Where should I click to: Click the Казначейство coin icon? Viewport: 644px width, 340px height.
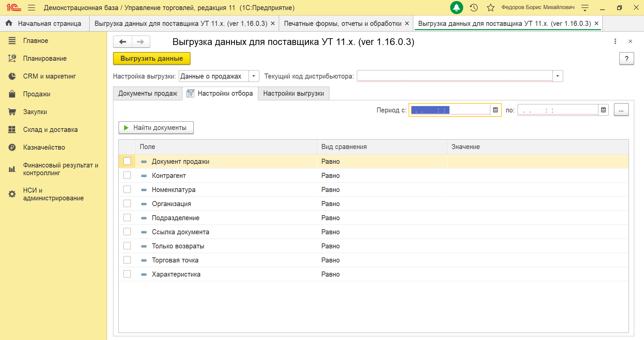click(x=12, y=147)
